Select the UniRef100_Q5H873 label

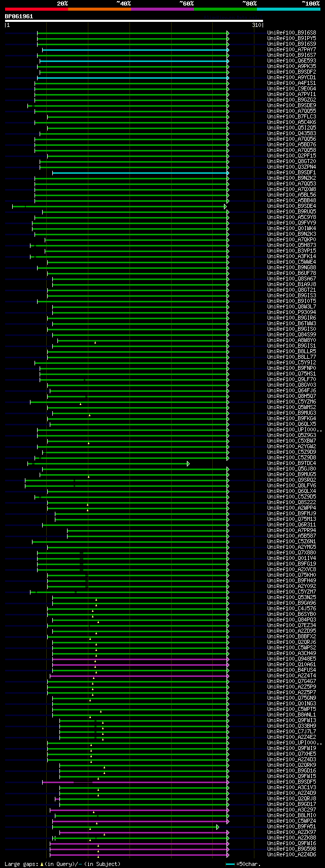pos(291,245)
